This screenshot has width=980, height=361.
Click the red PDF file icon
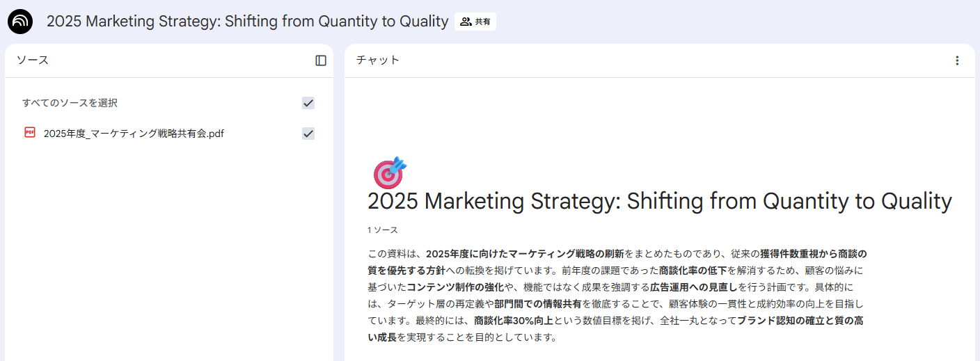pyautogui.click(x=30, y=133)
